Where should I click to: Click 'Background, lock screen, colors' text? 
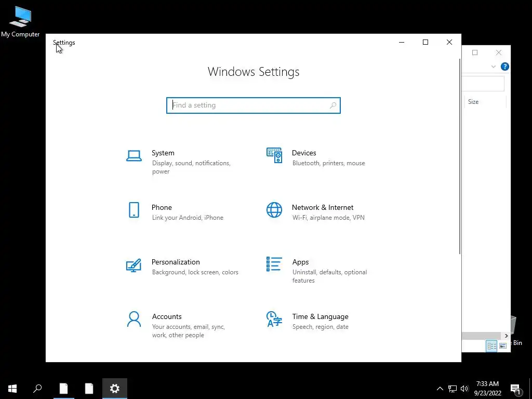(x=195, y=272)
